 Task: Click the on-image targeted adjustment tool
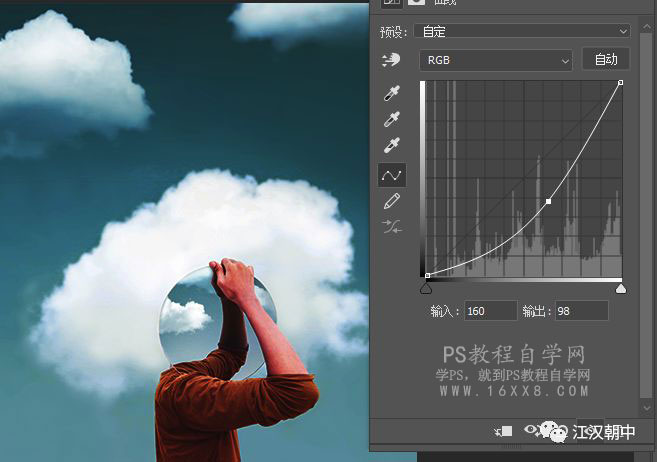[391, 60]
